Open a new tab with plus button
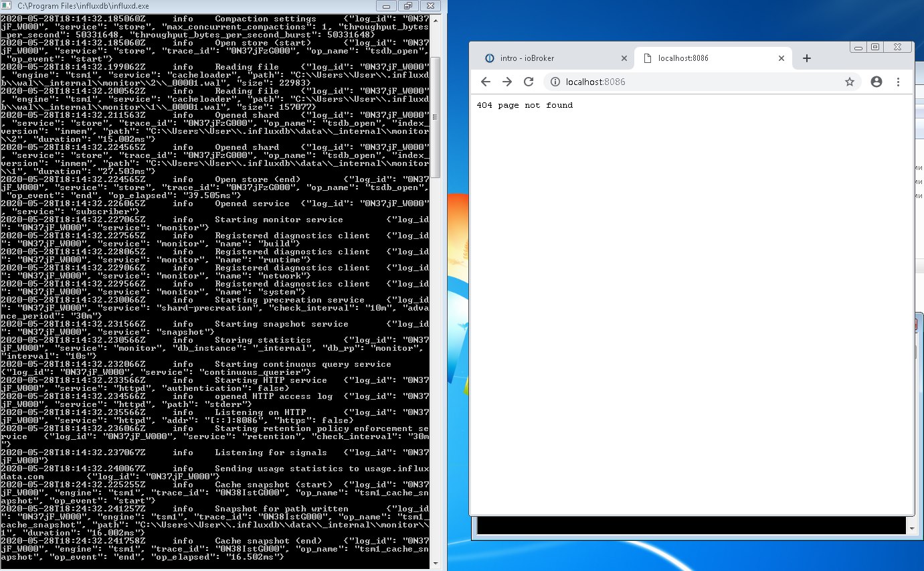The height and width of the screenshot is (571, 924). (x=807, y=58)
